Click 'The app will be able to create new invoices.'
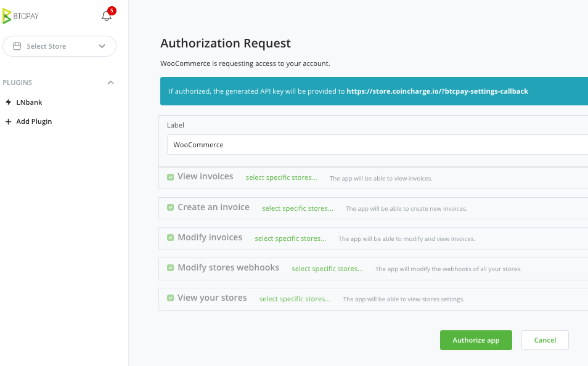Screen dimensions: 588x366 click(406, 209)
